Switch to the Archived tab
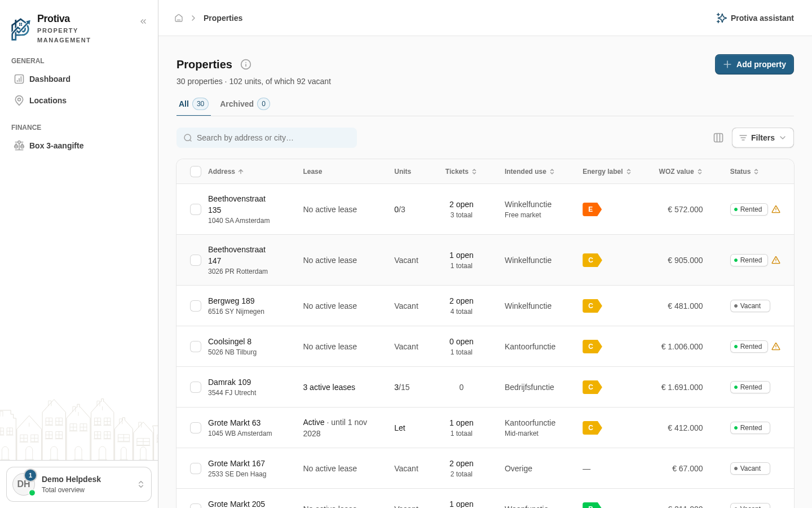This screenshot has width=812, height=508. pos(245,104)
